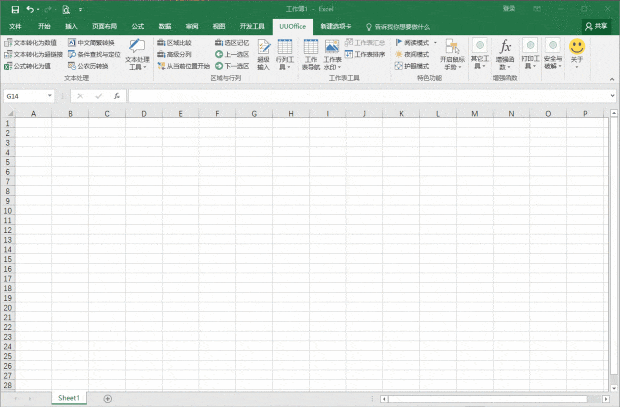Expand the 文本处理工具 dropdown

tap(137, 66)
